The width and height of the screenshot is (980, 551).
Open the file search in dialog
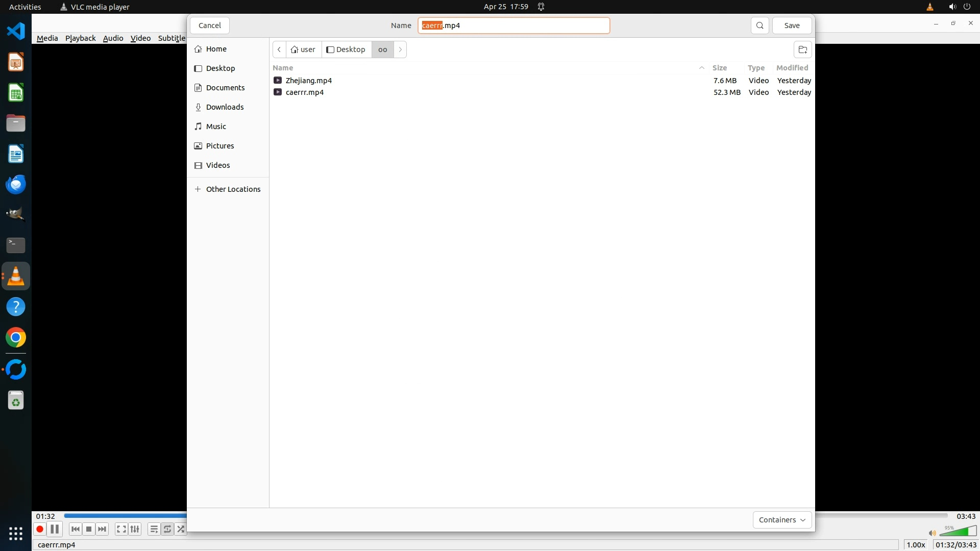759,26
